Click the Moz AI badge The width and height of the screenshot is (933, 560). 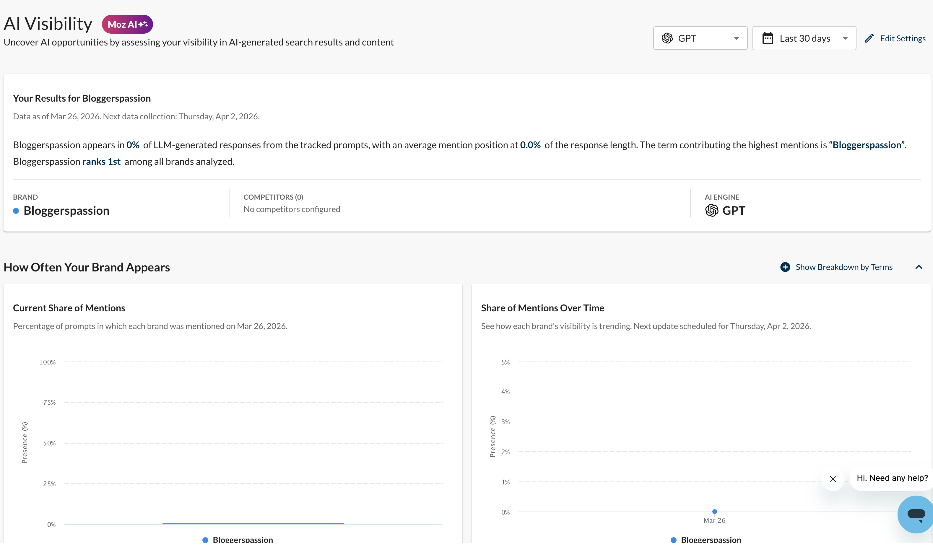[x=127, y=24]
